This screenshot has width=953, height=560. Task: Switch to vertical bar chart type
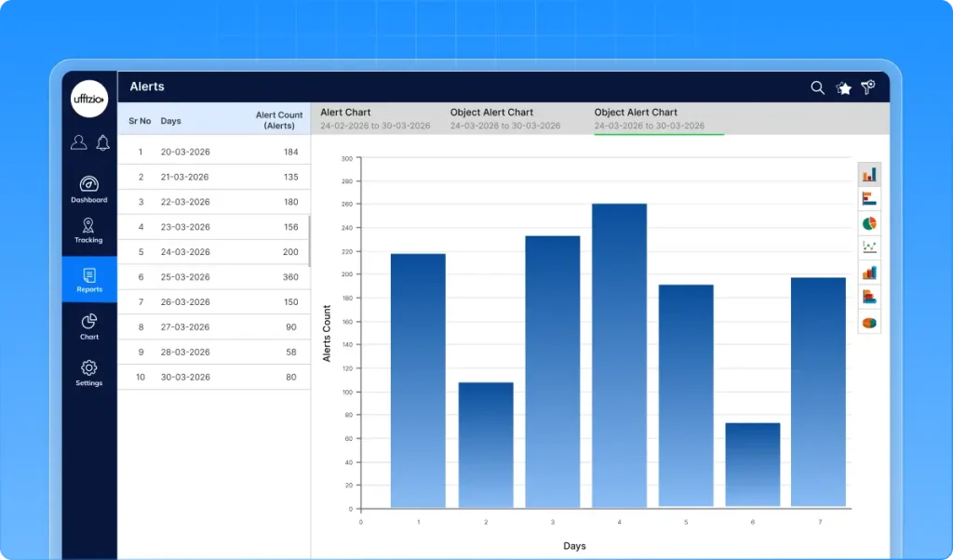869,174
